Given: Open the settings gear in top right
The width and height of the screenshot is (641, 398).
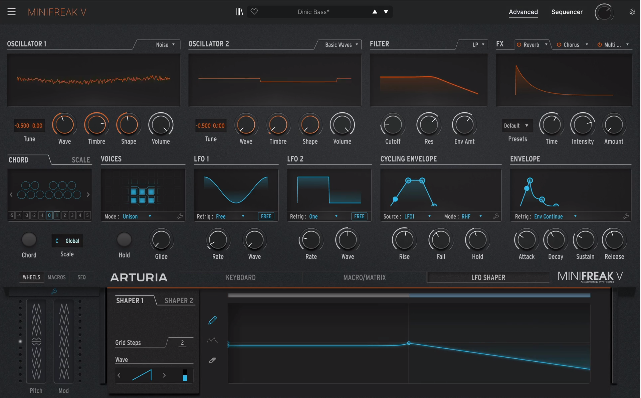Looking at the screenshot, I should (x=632, y=12).
